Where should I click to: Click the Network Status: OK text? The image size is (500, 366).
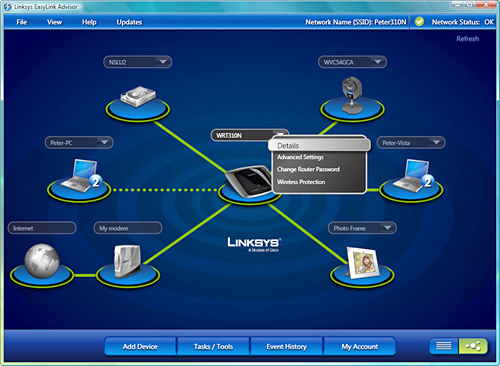463,22
